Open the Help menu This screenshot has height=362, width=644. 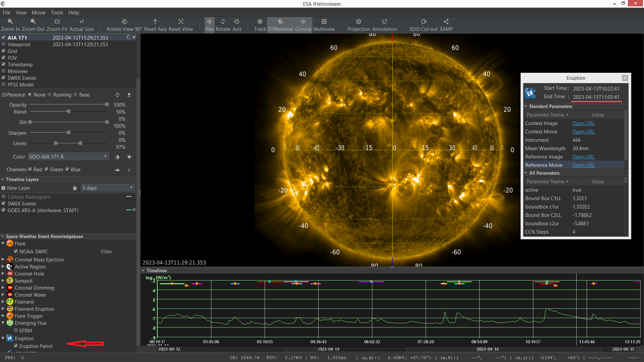[x=74, y=13]
